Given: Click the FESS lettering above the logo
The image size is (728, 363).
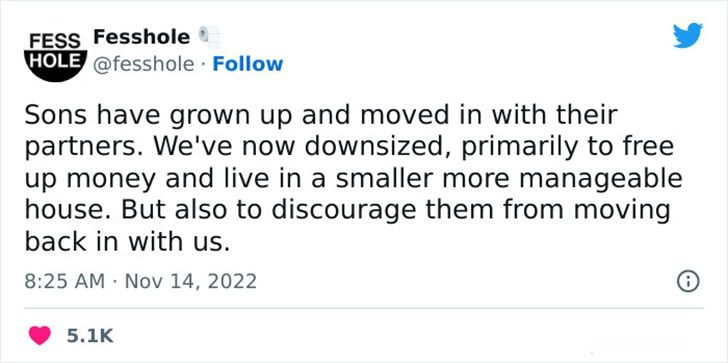Looking at the screenshot, I should pyautogui.click(x=55, y=40).
